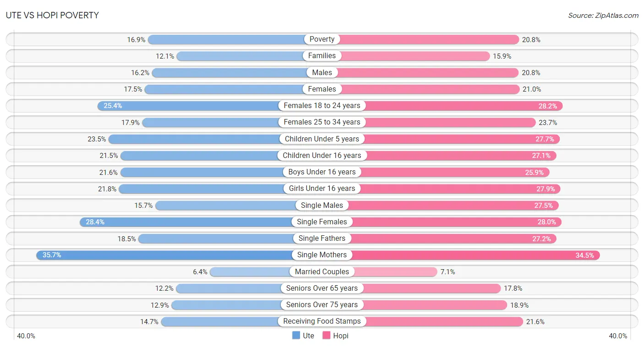Click the 34.5% Hopi Single Mothers bar
Viewport: 644px width, 347px height.
coord(461,255)
